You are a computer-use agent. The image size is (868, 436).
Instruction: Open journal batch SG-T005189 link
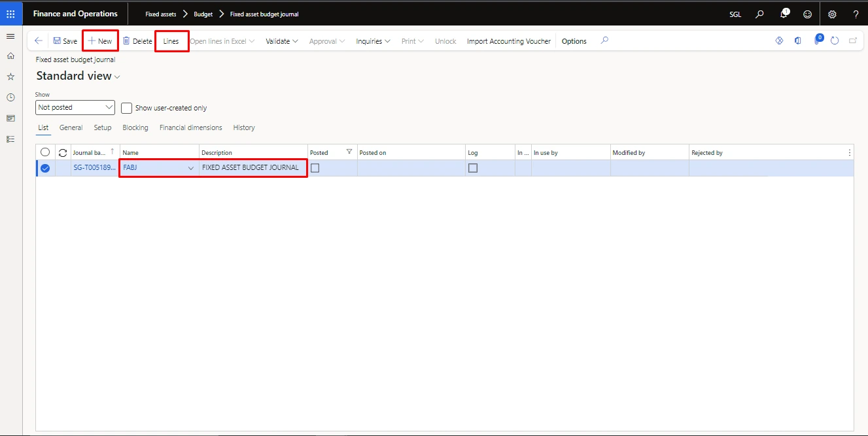click(x=95, y=168)
